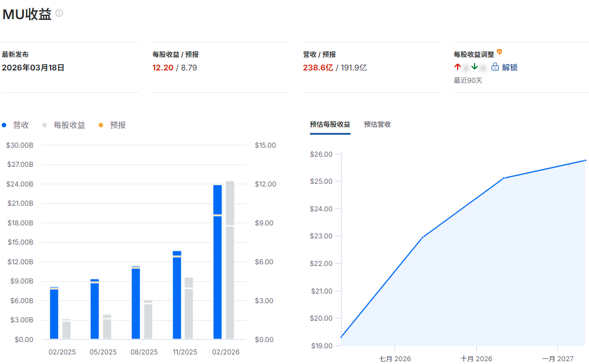Click the release date 2026年03月18日

click(x=33, y=68)
